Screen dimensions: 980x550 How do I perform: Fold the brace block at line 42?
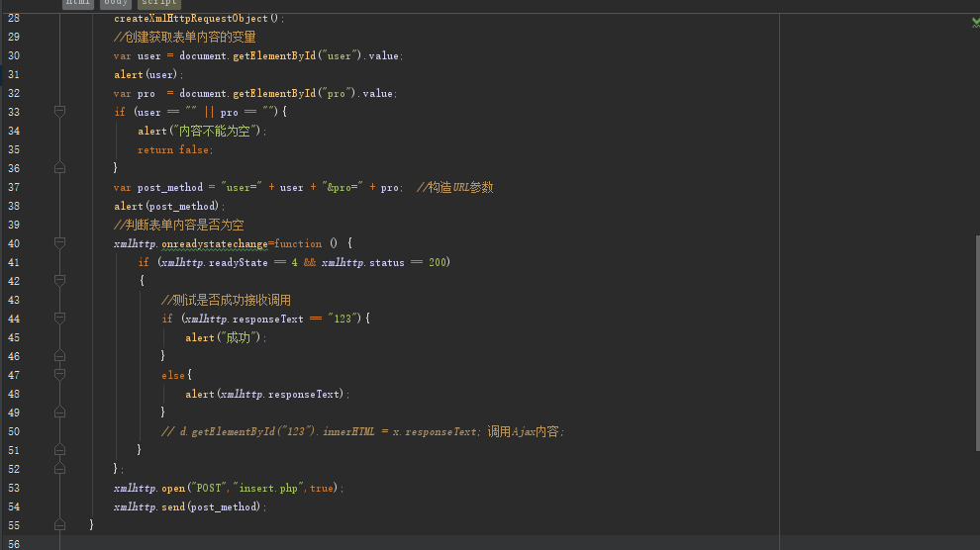tap(60, 280)
